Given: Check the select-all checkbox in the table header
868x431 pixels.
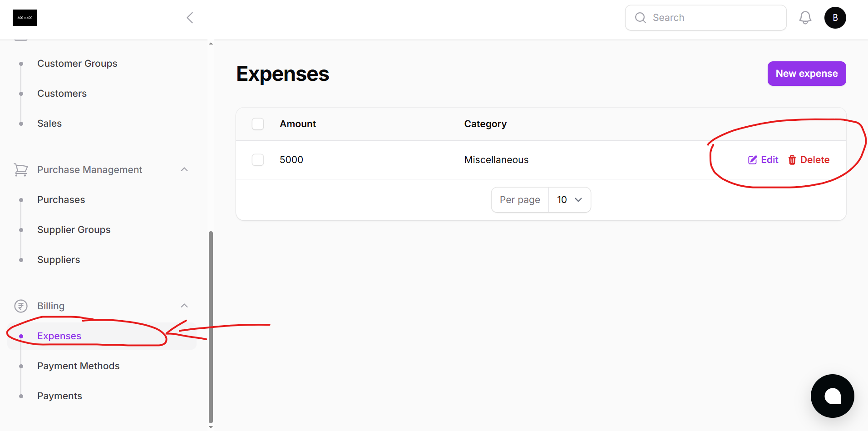Looking at the screenshot, I should [x=257, y=124].
